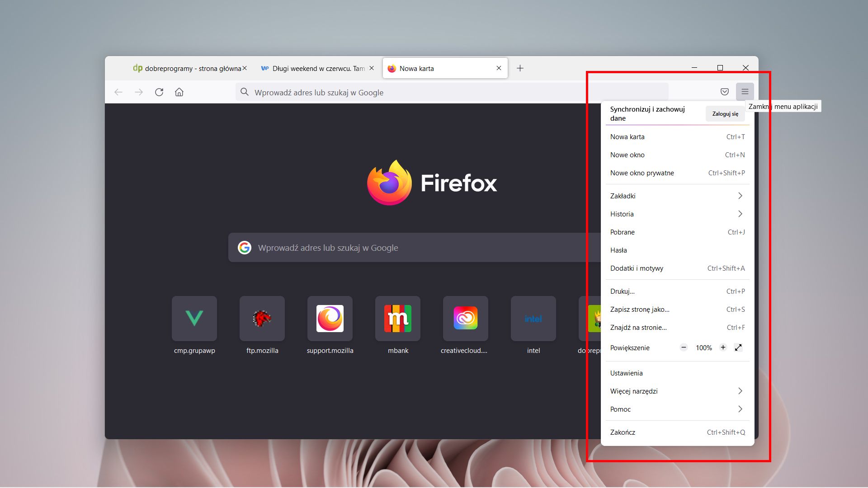Click the back navigation arrow
The height and width of the screenshot is (488, 868).
(x=118, y=92)
